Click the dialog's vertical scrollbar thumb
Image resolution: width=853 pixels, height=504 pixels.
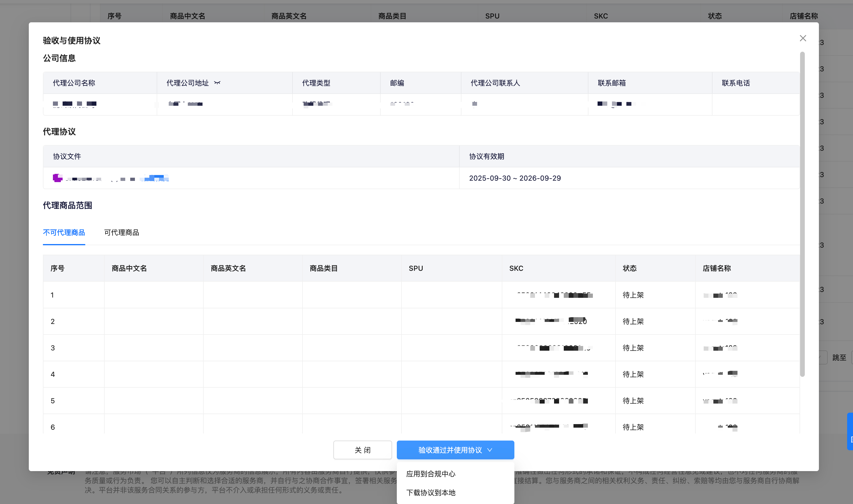coord(802,214)
